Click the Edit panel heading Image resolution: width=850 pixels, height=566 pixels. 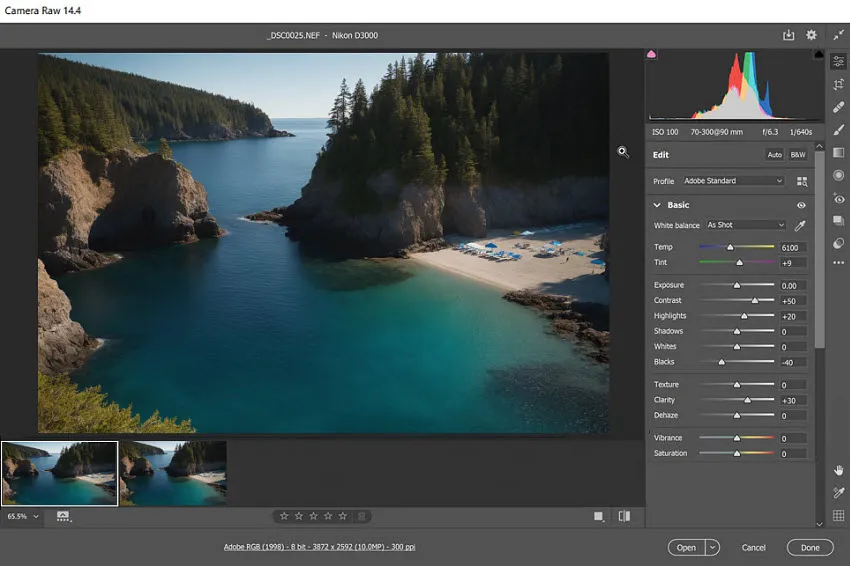(x=661, y=155)
